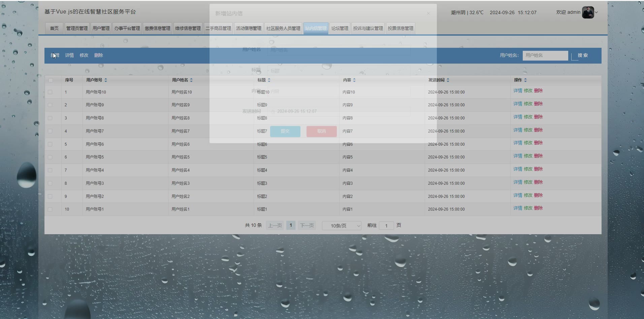This screenshot has width=644, height=319.
Task: Open 详情 for 用户账号1 row
Action: [x=518, y=208]
